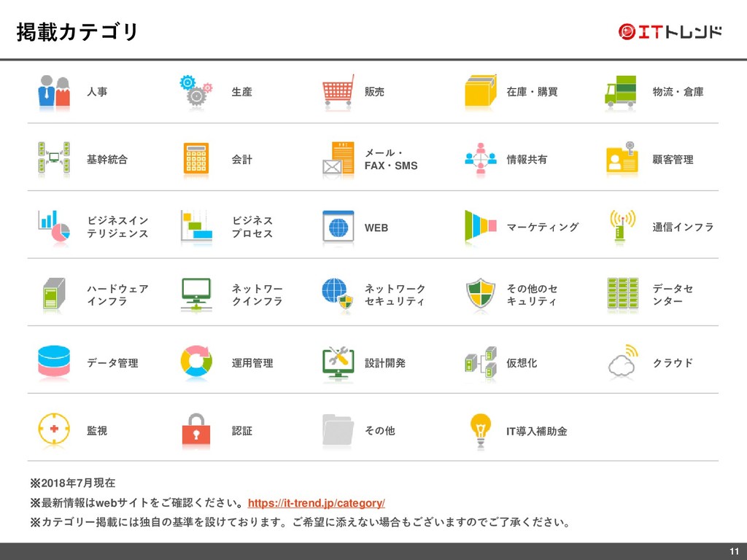Click the クラウド label
Viewport: 747px width, 560px height.
pos(673,363)
